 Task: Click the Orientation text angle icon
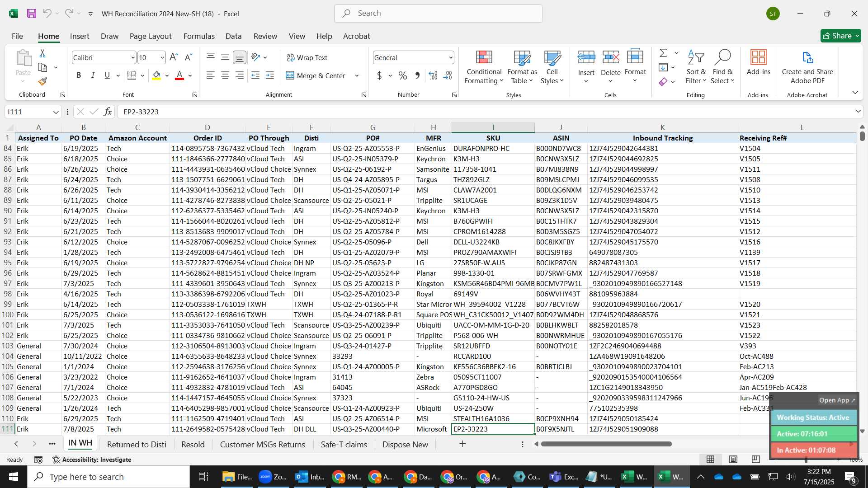click(x=256, y=57)
